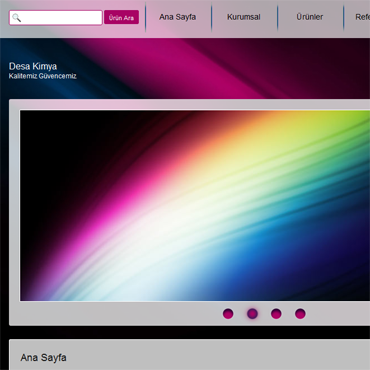Screen dimensions: 370x370
Task: Click the Ürün Ara search button
Action: point(121,17)
